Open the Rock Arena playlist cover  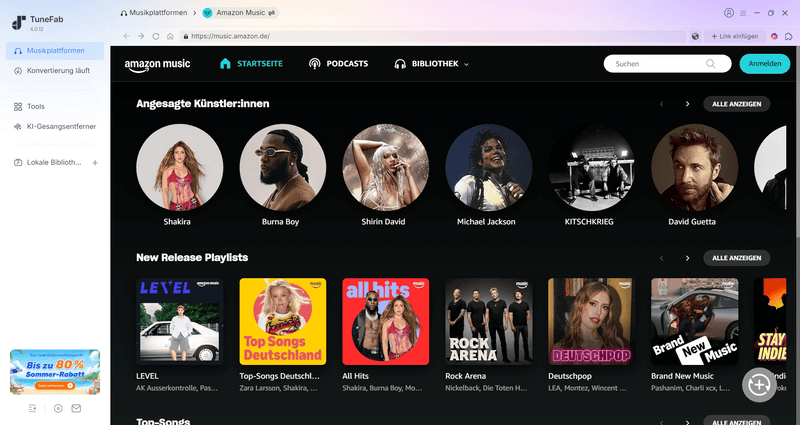[489, 321]
